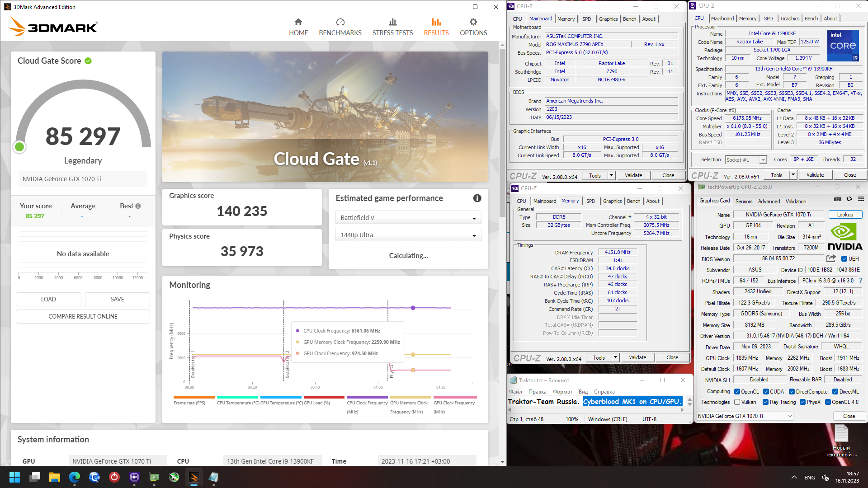Click the GPU Memory Clock yellow marker

413,355
